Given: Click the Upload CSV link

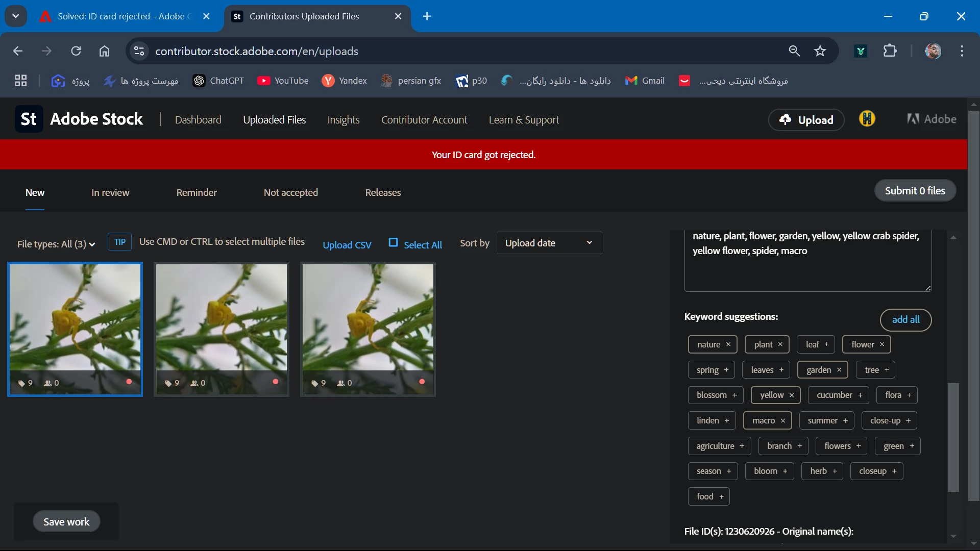Looking at the screenshot, I should click(x=347, y=245).
